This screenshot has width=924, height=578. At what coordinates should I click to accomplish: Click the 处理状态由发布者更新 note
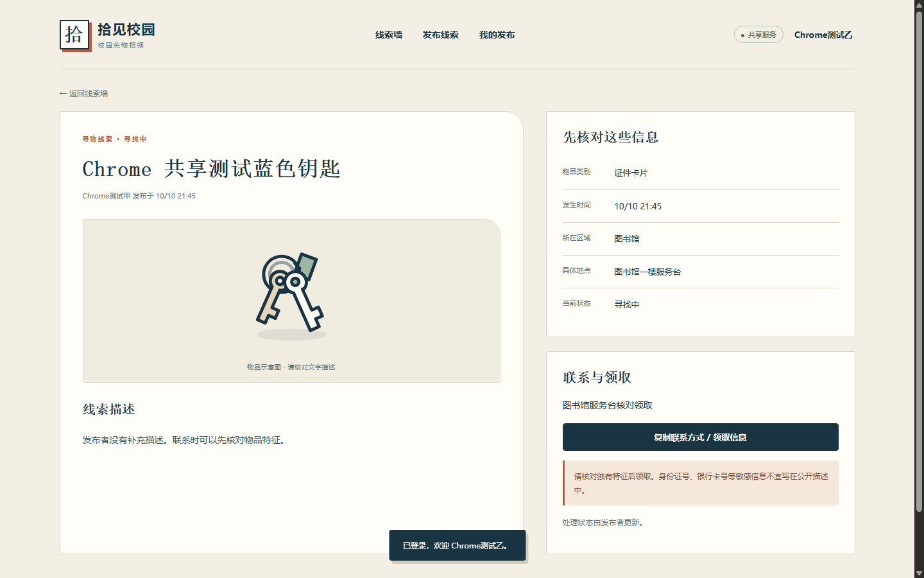click(604, 523)
